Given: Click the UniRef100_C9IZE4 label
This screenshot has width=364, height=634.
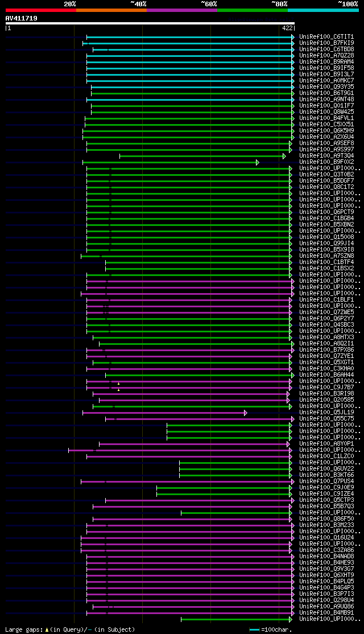Looking at the screenshot, I should click(327, 494).
